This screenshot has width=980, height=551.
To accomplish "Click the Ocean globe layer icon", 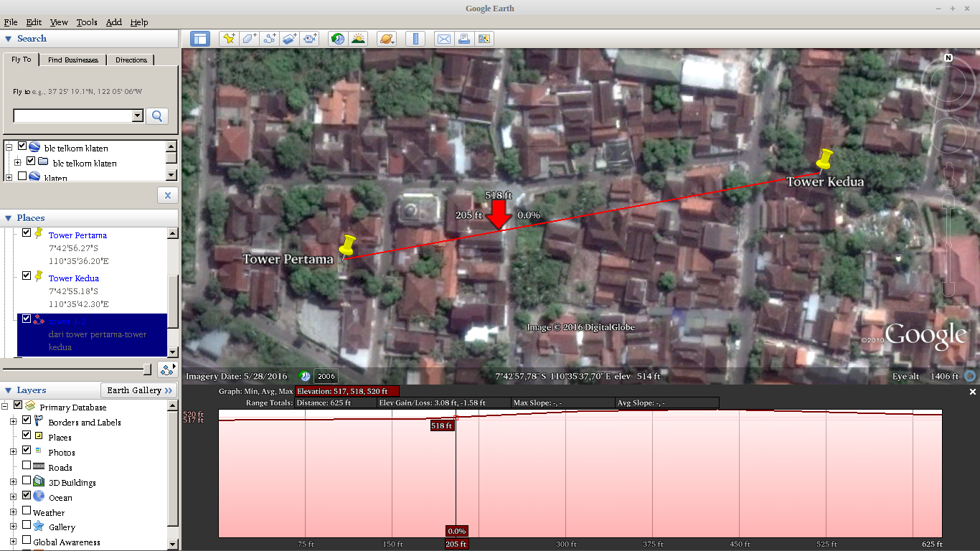I will point(39,496).
